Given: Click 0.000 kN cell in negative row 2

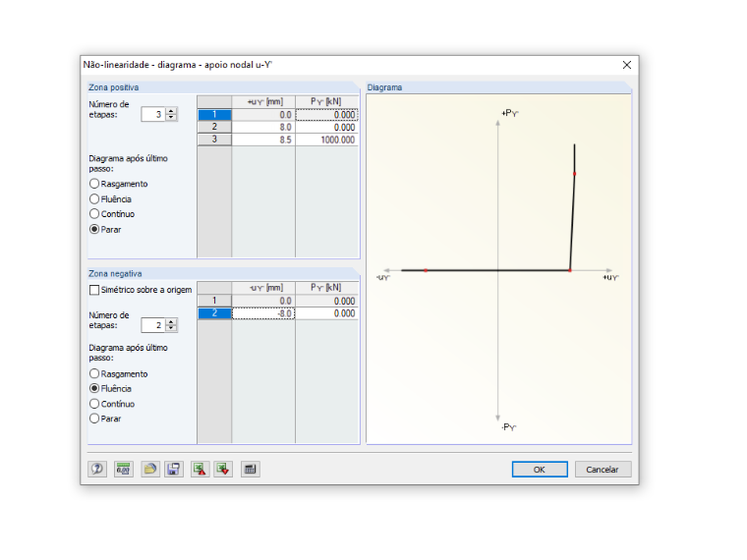Looking at the screenshot, I should tap(326, 313).
